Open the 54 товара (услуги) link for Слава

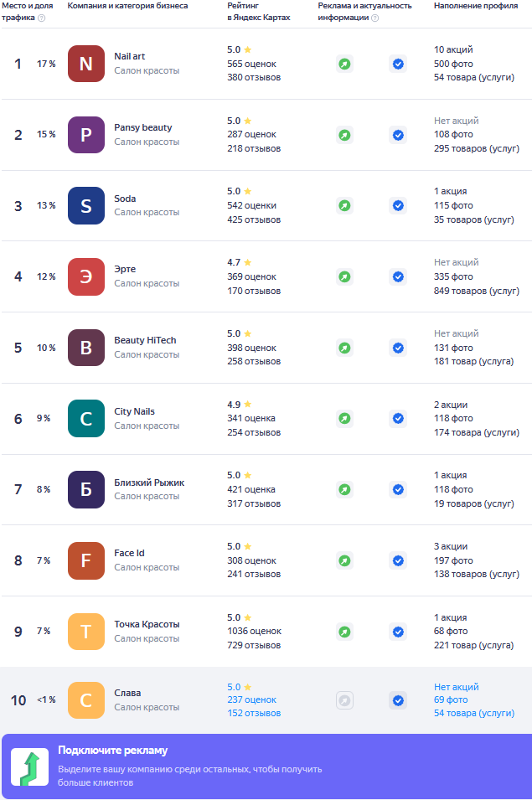474,713
